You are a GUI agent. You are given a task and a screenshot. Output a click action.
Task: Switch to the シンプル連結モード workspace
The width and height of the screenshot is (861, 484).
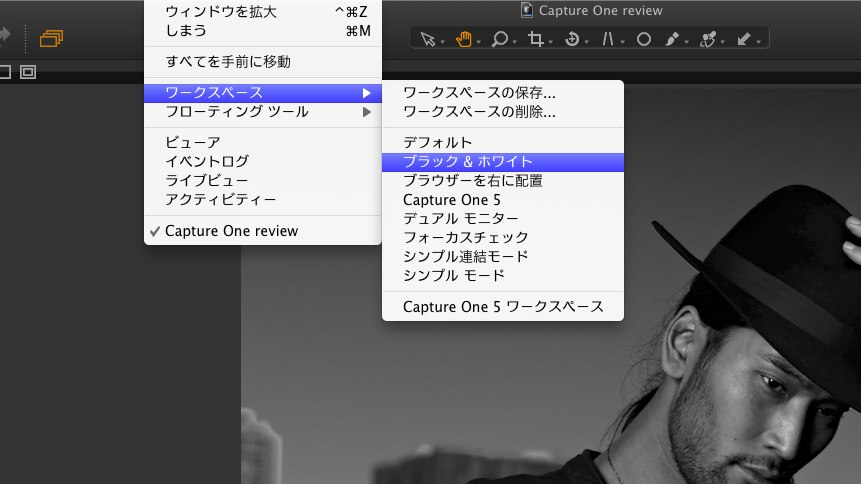[x=503, y=257]
